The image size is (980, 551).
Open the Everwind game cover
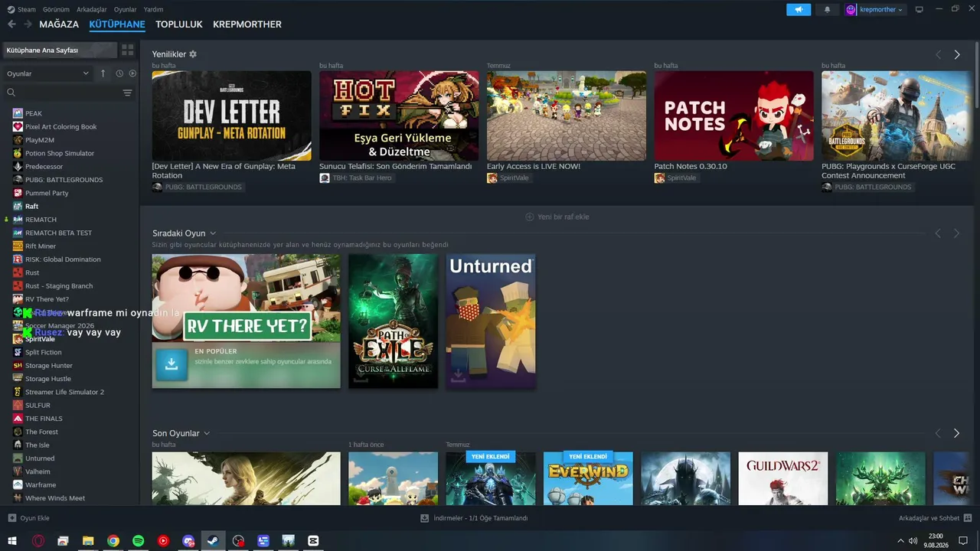pyautogui.click(x=588, y=478)
